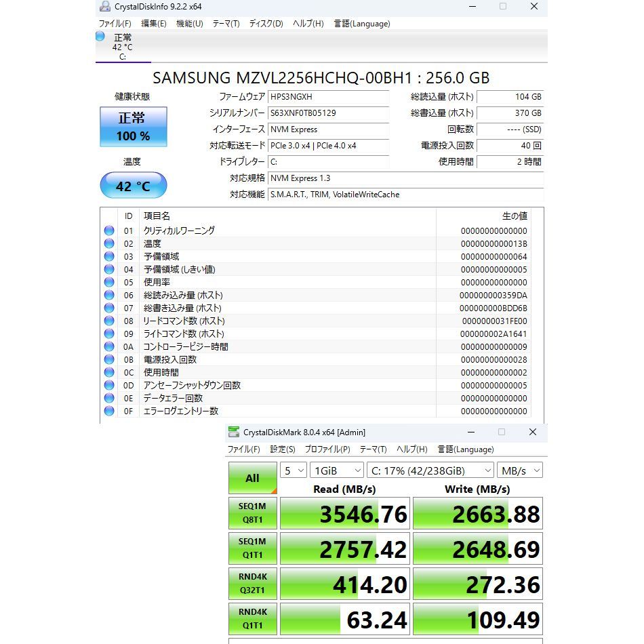Click RND4K Q32T1 read result 414.20

[345, 584]
